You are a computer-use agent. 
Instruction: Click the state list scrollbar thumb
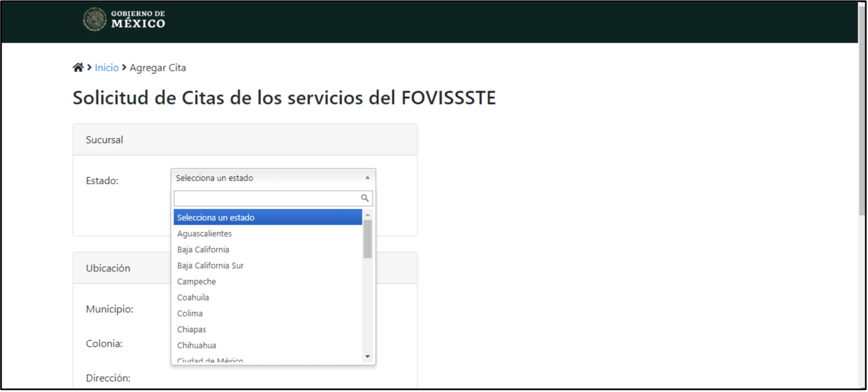pyautogui.click(x=367, y=239)
